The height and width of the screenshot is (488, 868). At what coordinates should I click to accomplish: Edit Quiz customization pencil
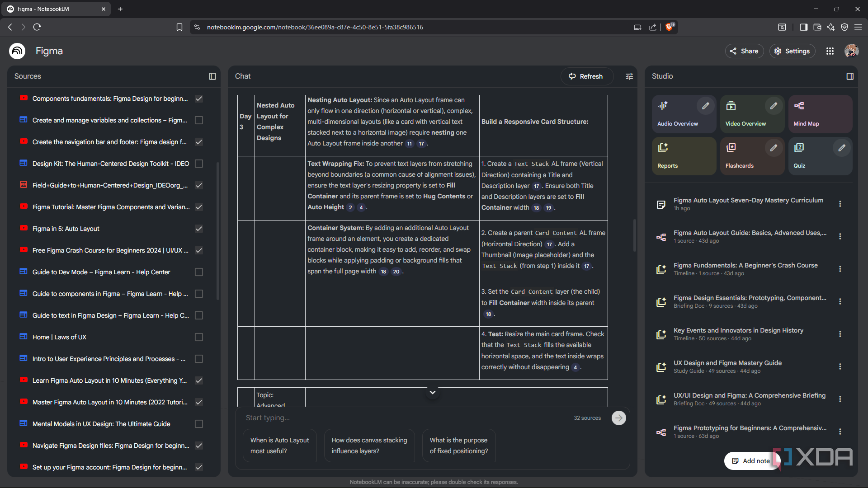coord(842,148)
